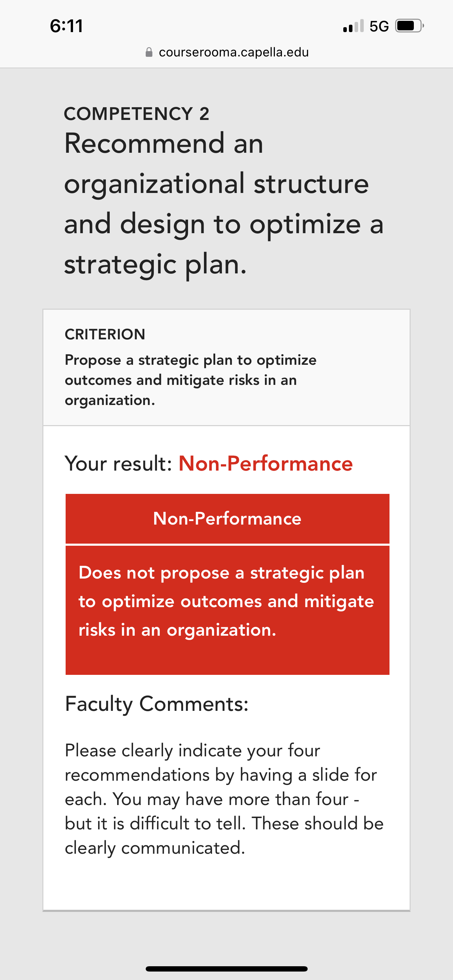Tap the 'Your result:' label
This screenshot has width=453, height=980.
point(119,464)
